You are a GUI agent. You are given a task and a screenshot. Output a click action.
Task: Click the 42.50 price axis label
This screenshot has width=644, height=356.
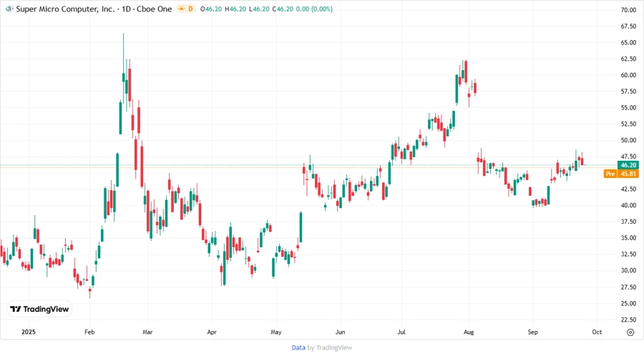coord(628,189)
